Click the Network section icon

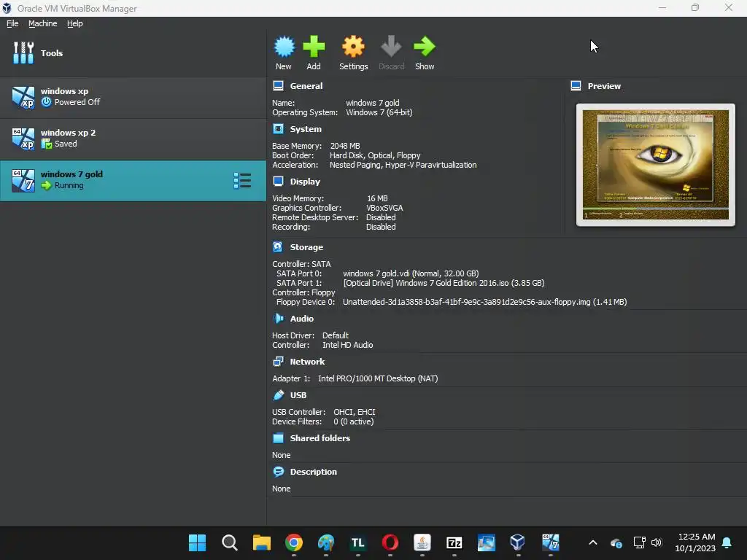pyautogui.click(x=278, y=362)
